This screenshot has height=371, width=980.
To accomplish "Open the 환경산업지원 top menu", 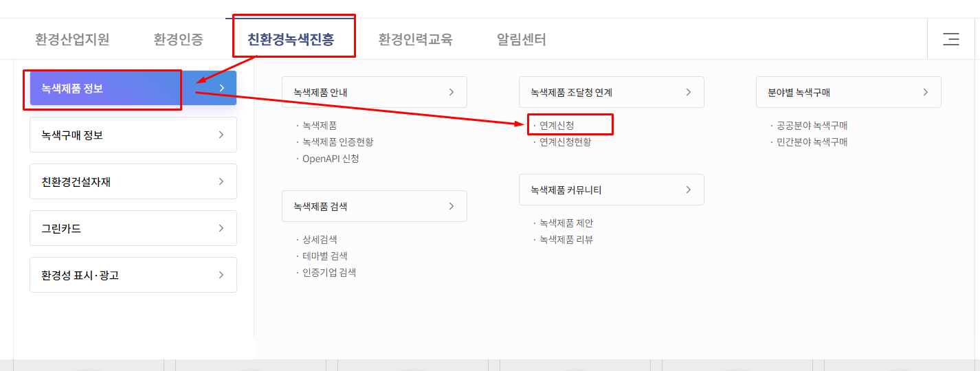I will click(x=72, y=39).
